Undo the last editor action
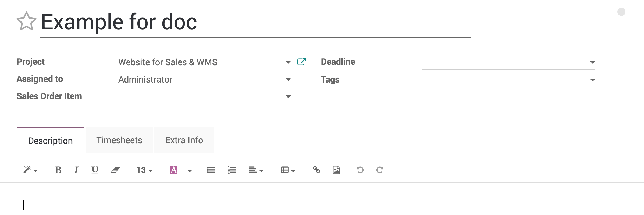This screenshot has height=215, width=644. (x=360, y=170)
